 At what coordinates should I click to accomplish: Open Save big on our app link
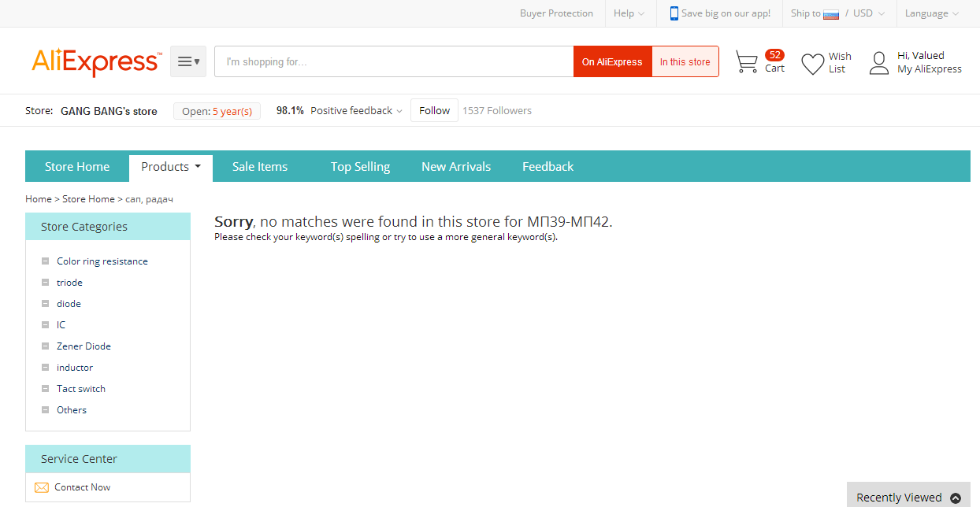coord(726,13)
